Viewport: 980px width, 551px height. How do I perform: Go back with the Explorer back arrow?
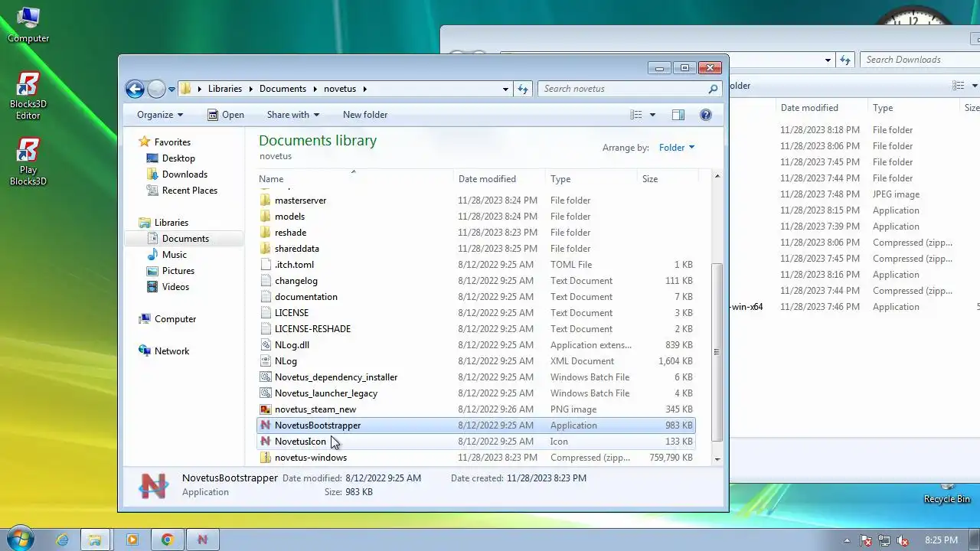pos(135,89)
